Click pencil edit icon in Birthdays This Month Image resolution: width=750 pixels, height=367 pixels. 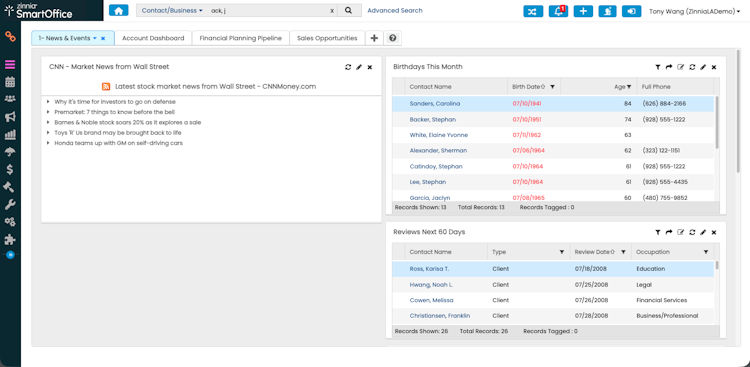point(703,67)
